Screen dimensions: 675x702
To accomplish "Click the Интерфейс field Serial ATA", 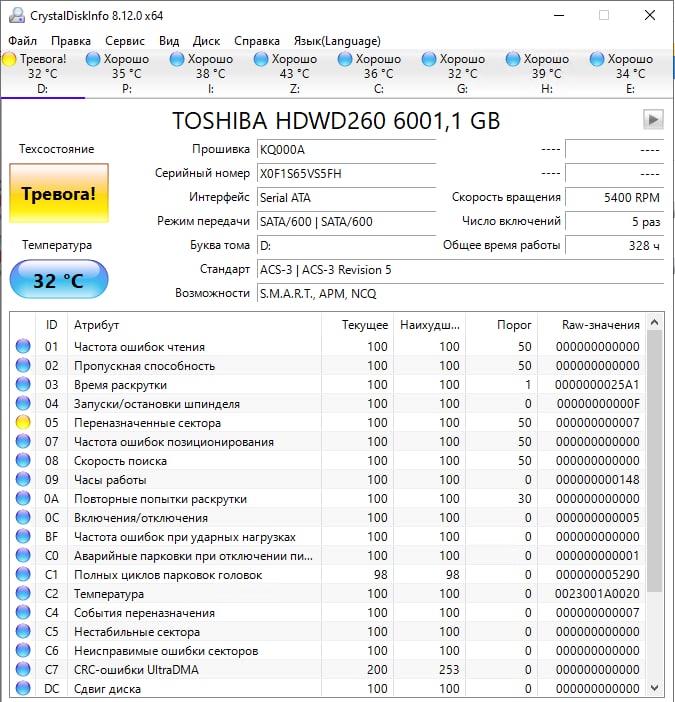I will 346,197.
